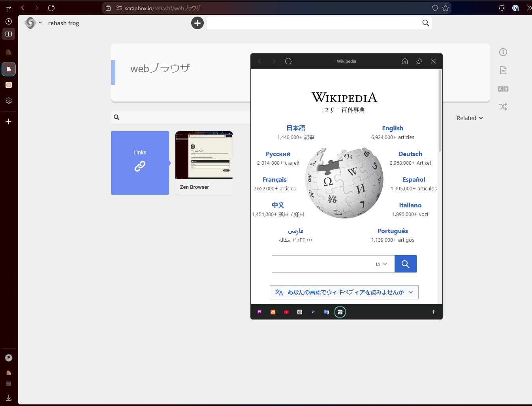Image resolution: width=532 pixels, height=406 pixels.
Task: Open Persian فارسی Wikipedia link
Action: pos(295,231)
